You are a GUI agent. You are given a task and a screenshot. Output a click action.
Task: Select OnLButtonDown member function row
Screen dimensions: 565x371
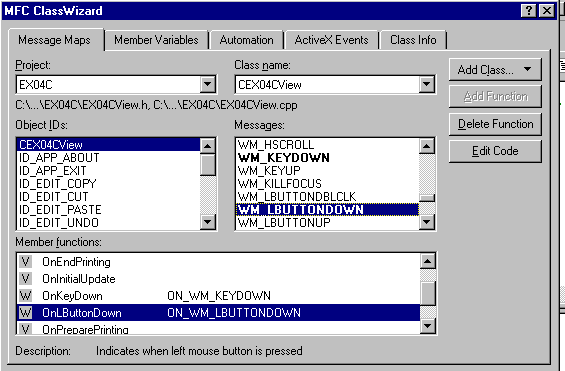click(218, 313)
